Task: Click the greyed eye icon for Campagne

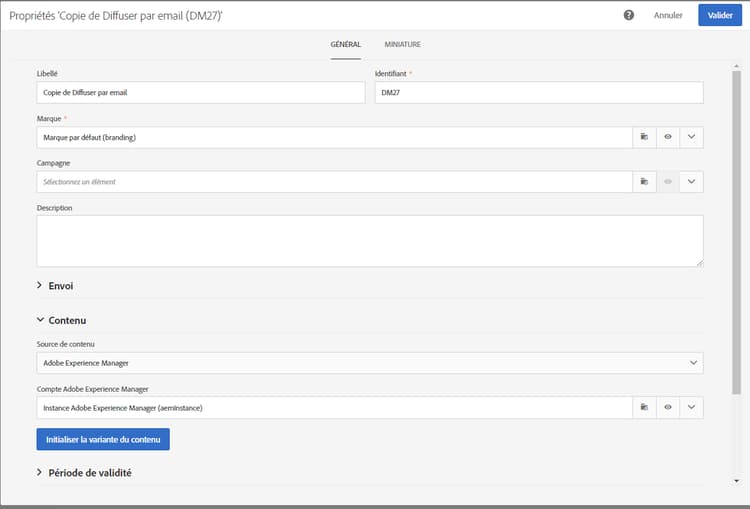Action: pyautogui.click(x=668, y=182)
